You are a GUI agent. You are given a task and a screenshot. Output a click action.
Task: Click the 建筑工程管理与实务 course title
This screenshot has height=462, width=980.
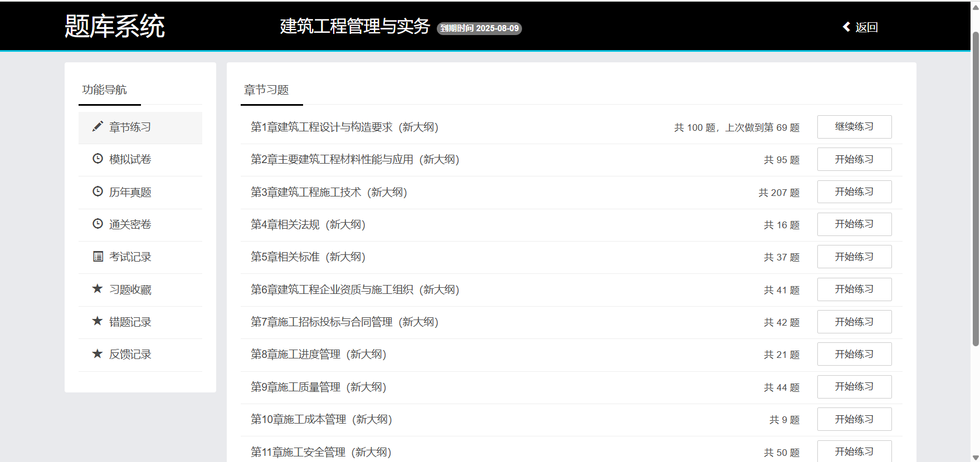tap(355, 26)
